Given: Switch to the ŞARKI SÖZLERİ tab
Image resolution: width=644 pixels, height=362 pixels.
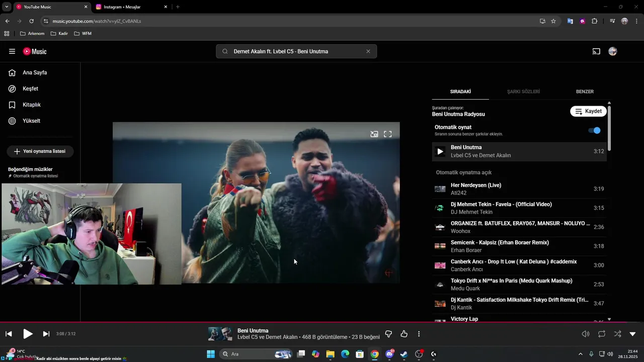Looking at the screenshot, I should [x=523, y=92].
